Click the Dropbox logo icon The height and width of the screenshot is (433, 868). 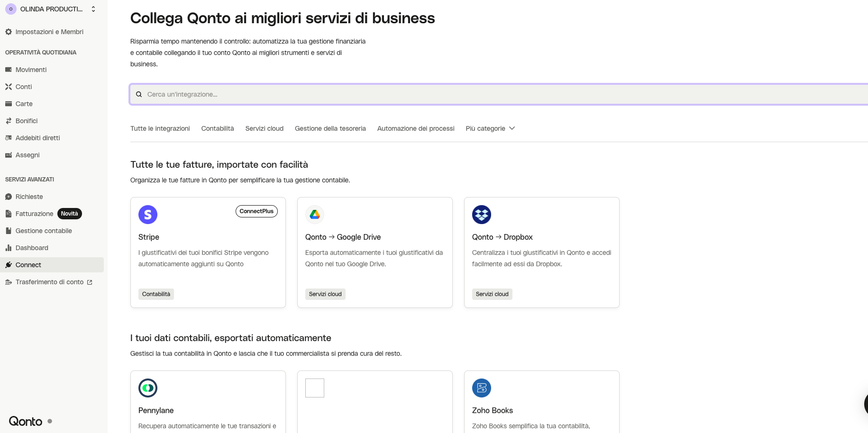482,215
